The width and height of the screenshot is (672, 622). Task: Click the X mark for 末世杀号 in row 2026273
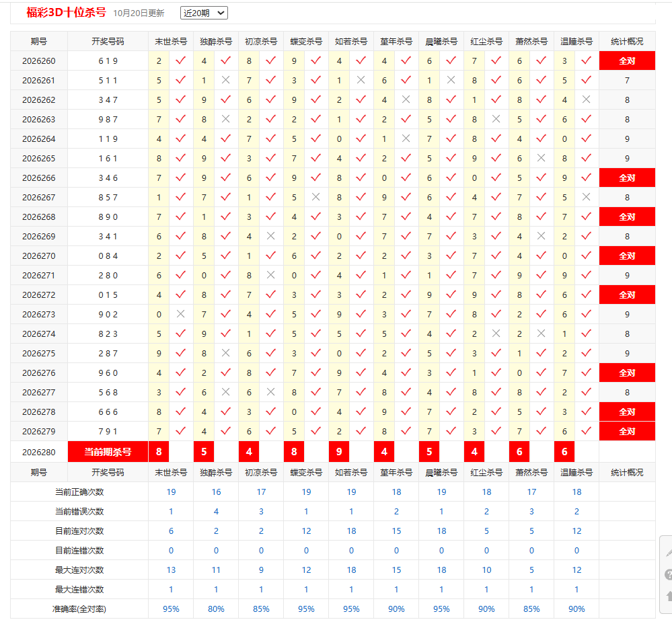click(181, 314)
